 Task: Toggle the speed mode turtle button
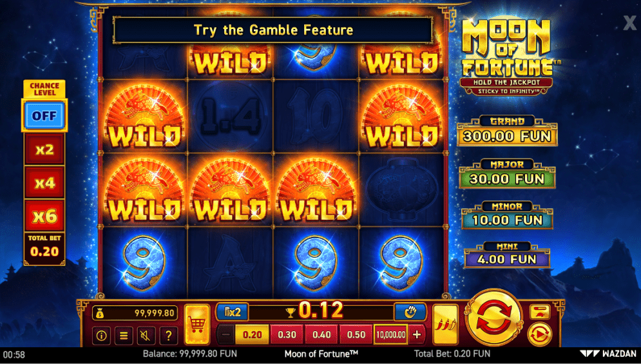pos(540,312)
